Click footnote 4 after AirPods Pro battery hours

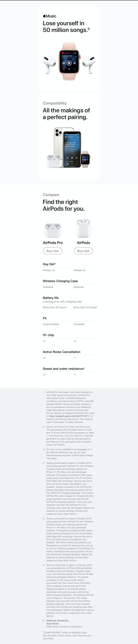[x=66, y=307]
